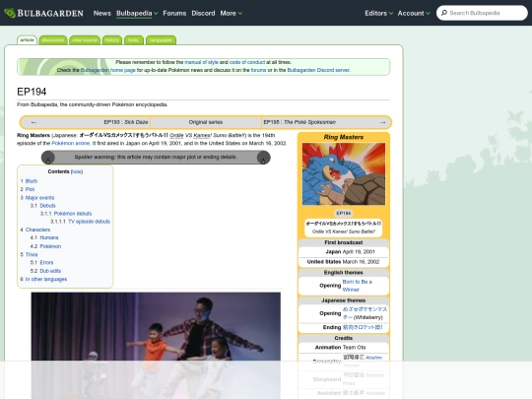The width and height of the screenshot is (532, 399).
Task: Focus the Search Bulbapedia field
Action: [x=482, y=13]
